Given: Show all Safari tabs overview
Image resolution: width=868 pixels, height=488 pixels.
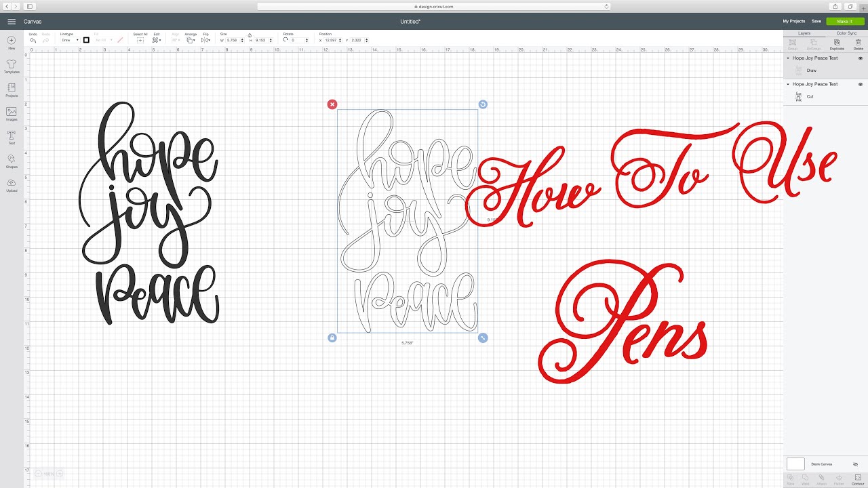Looking at the screenshot, I should point(850,6).
